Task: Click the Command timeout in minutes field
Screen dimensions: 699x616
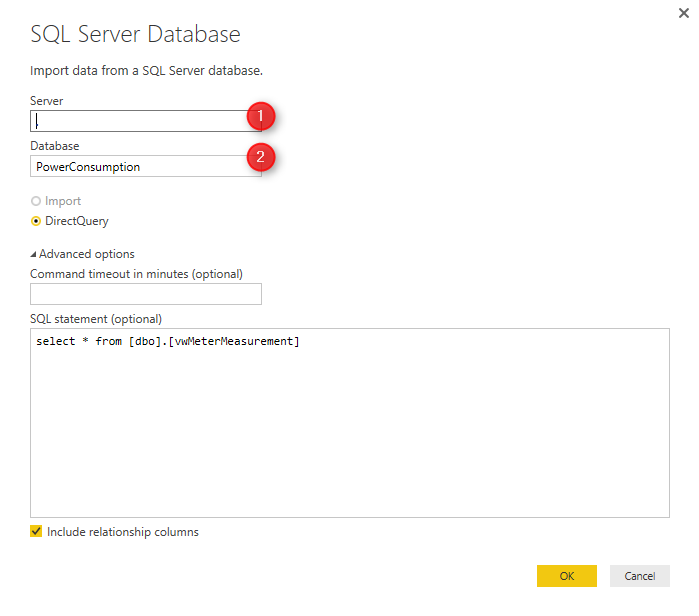Action: click(x=146, y=294)
